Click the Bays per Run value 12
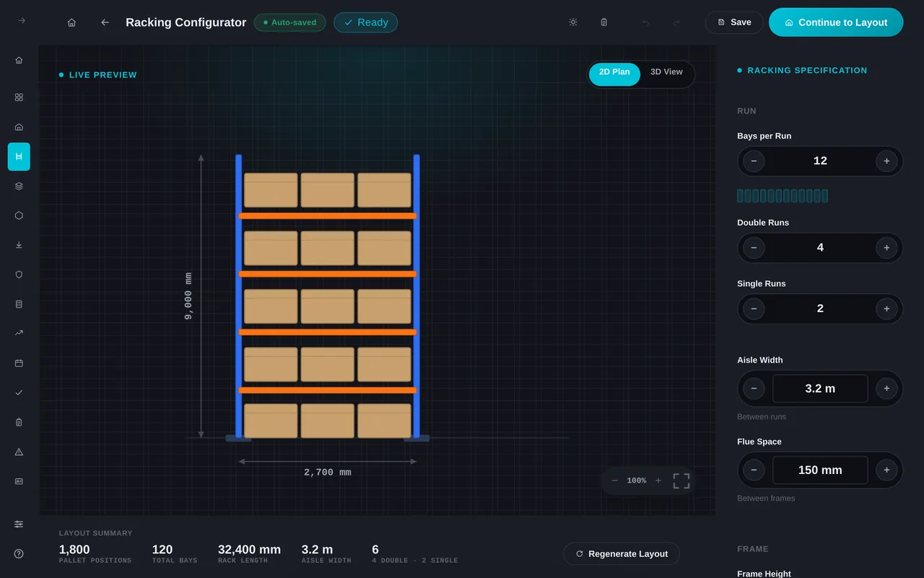The height and width of the screenshot is (578, 924). click(x=820, y=161)
